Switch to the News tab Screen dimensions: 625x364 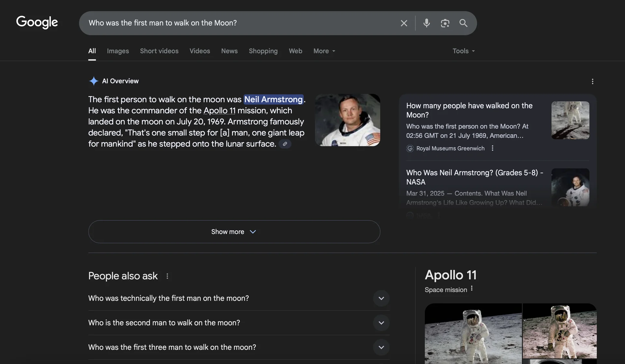pos(229,51)
